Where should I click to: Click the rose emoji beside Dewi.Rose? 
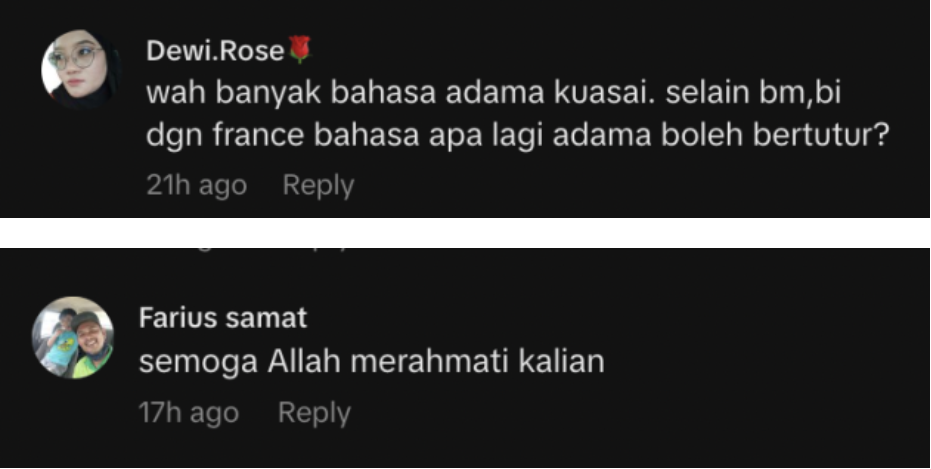[300, 50]
